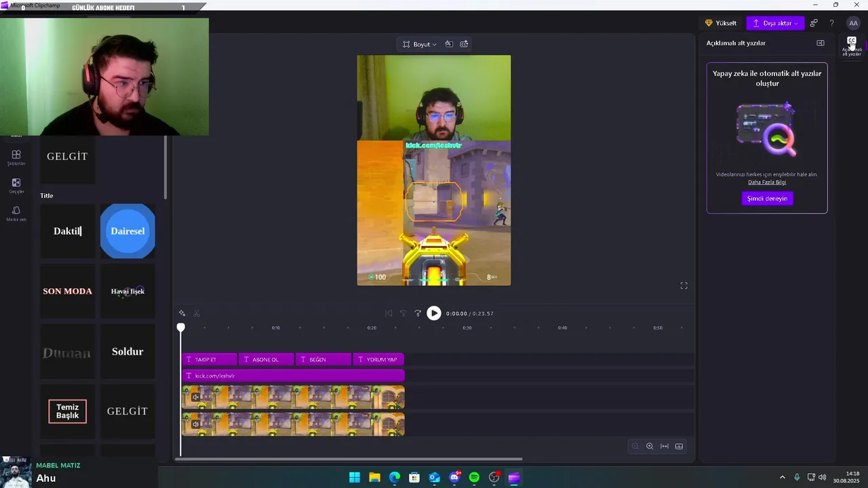Viewport: 868px width, 488px height.
Task: Open the Daha Fazla Bilgi link
Action: [767, 182]
